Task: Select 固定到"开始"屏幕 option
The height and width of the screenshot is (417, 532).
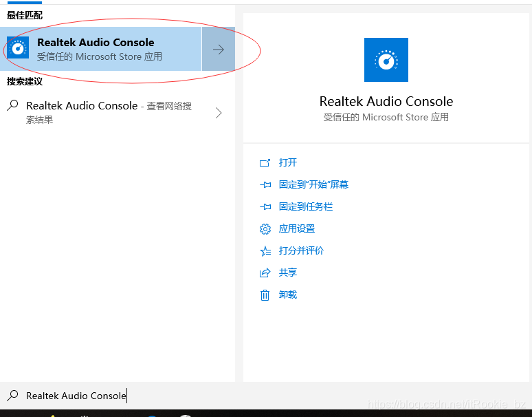Action: click(x=313, y=184)
